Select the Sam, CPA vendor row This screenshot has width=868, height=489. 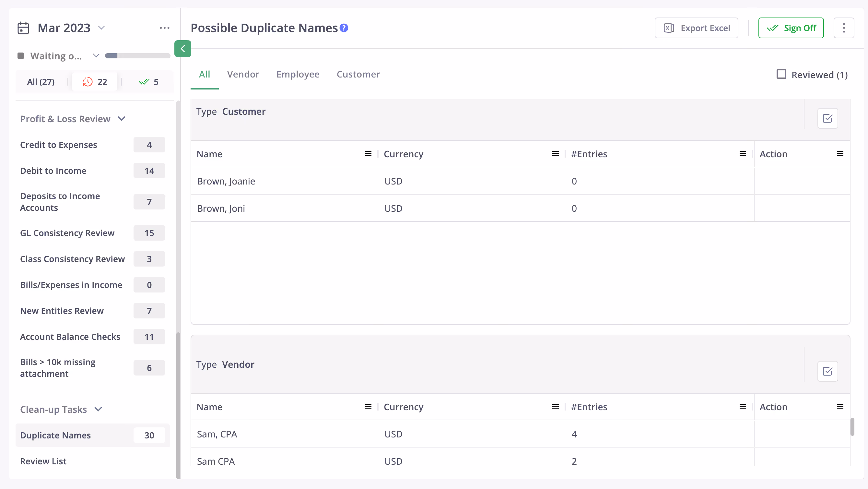coord(520,434)
